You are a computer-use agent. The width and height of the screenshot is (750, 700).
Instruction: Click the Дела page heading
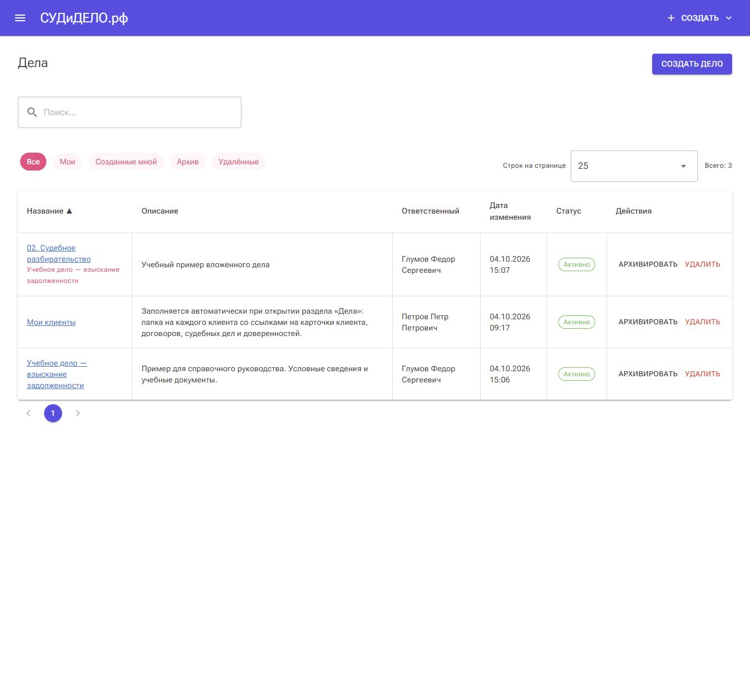click(33, 63)
